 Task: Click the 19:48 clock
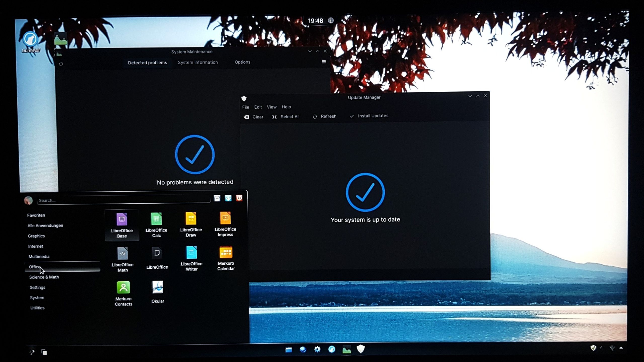[315, 21]
